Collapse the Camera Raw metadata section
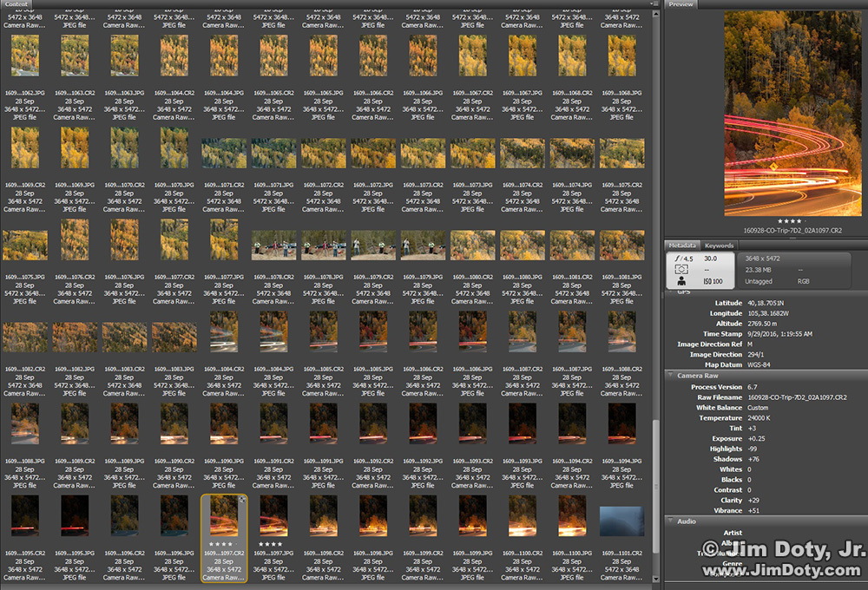 tap(670, 375)
